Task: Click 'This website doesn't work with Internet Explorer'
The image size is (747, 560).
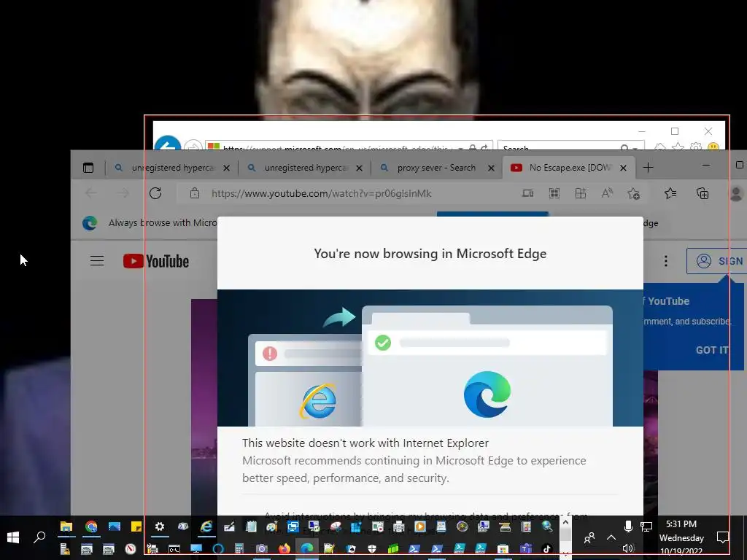Action: coord(365,443)
